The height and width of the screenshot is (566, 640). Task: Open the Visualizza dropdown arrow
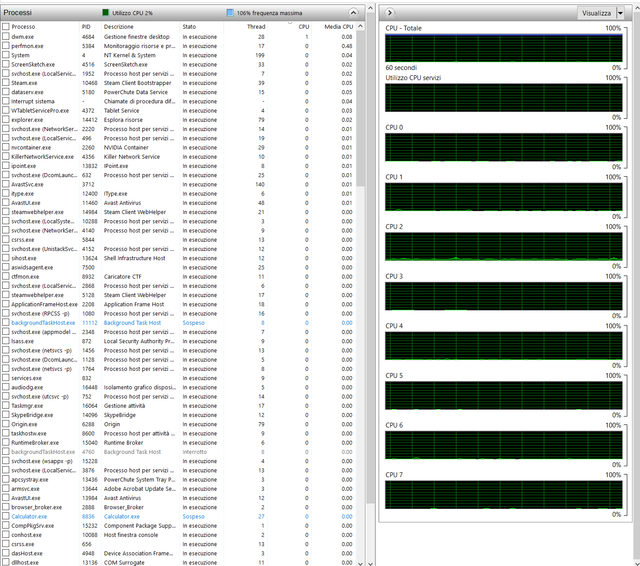tap(620, 13)
